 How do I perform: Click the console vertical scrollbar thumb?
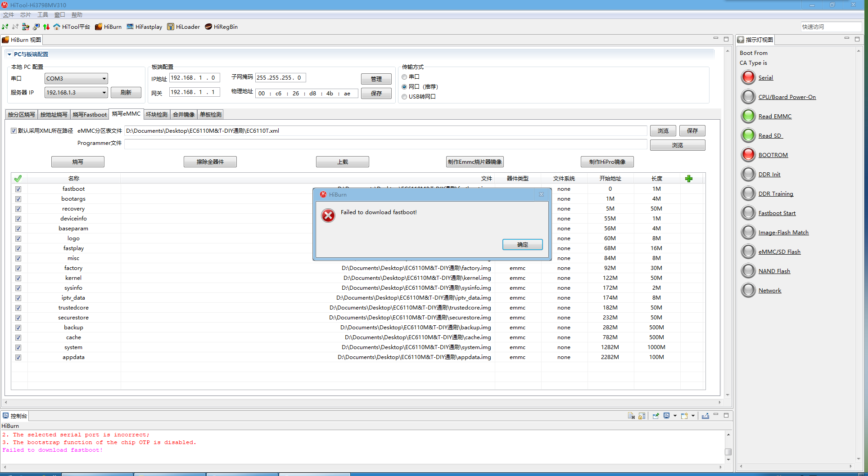pyautogui.click(x=728, y=452)
